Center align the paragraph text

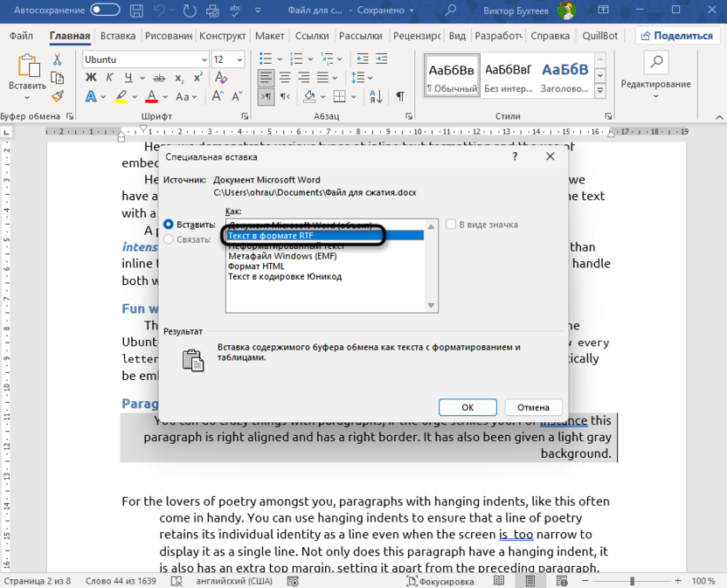click(285, 78)
